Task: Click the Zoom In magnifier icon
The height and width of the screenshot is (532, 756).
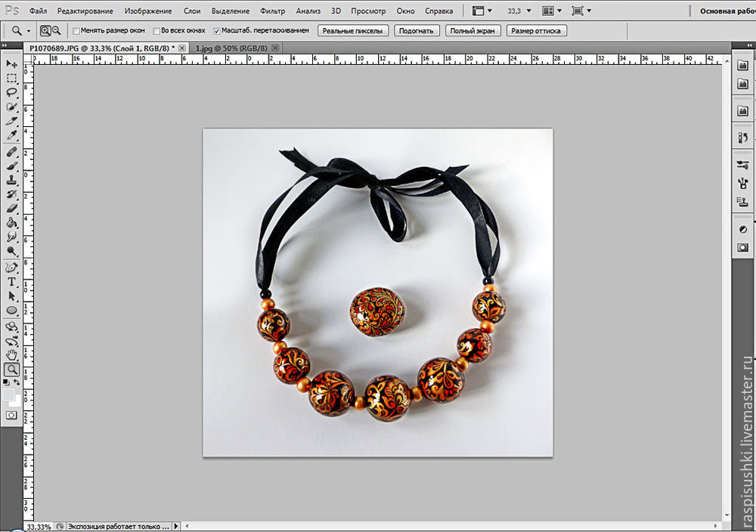Action: tap(45, 31)
